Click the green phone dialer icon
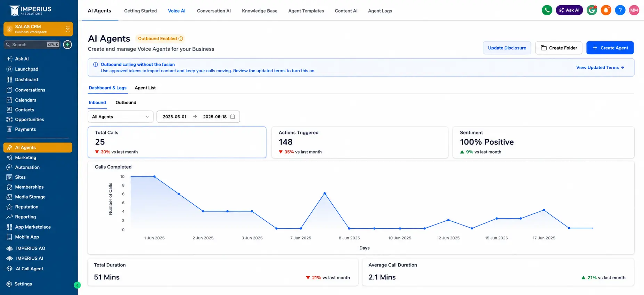The height and width of the screenshot is (295, 644). click(x=547, y=10)
